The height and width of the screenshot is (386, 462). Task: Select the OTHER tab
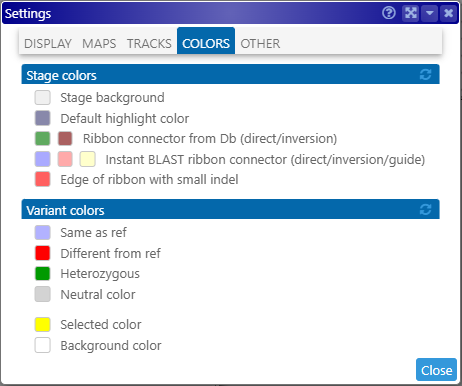pyautogui.click(x=260, y=43)
